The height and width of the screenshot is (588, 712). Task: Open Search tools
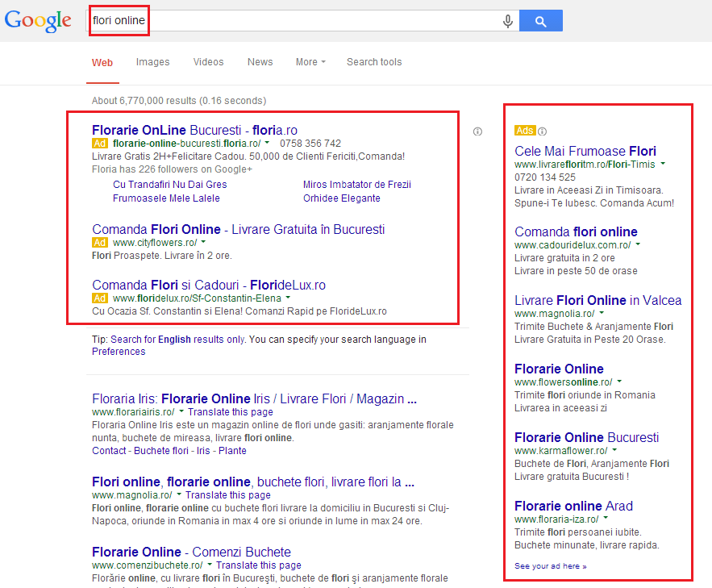374,62
